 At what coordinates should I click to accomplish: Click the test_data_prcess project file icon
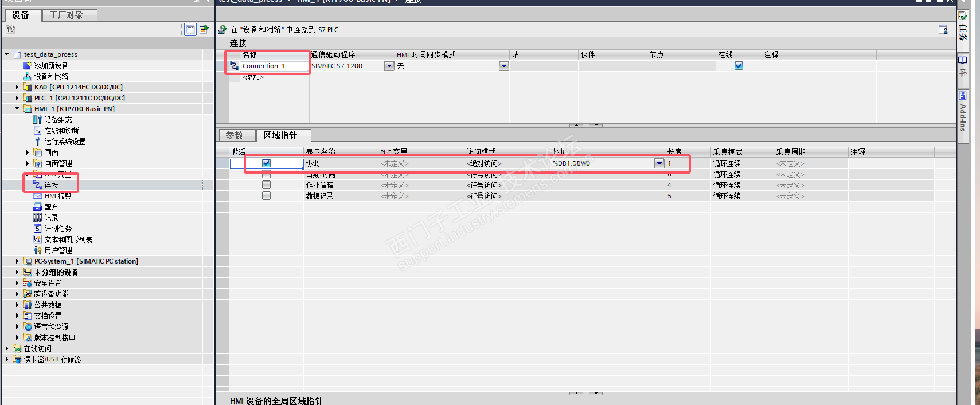[17, 54]
